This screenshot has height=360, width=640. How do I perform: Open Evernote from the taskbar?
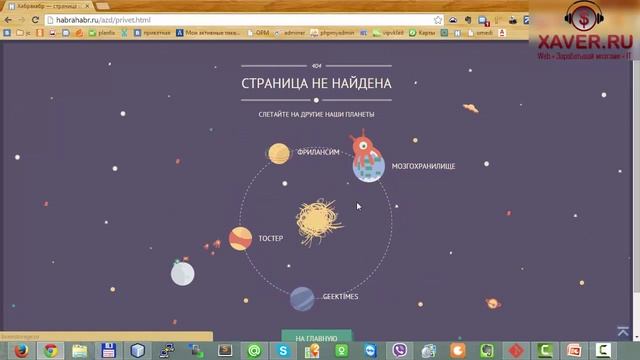(487, 351)
